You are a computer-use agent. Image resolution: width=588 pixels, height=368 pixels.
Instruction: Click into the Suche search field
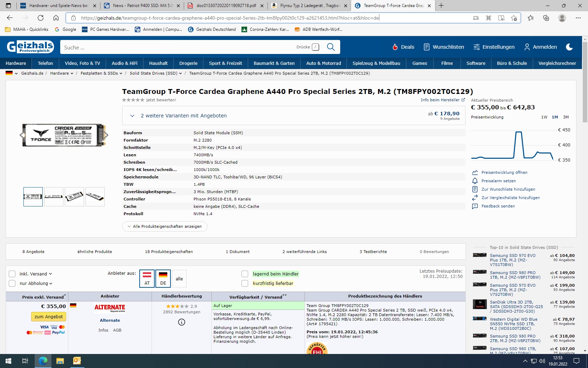(178, 47)
